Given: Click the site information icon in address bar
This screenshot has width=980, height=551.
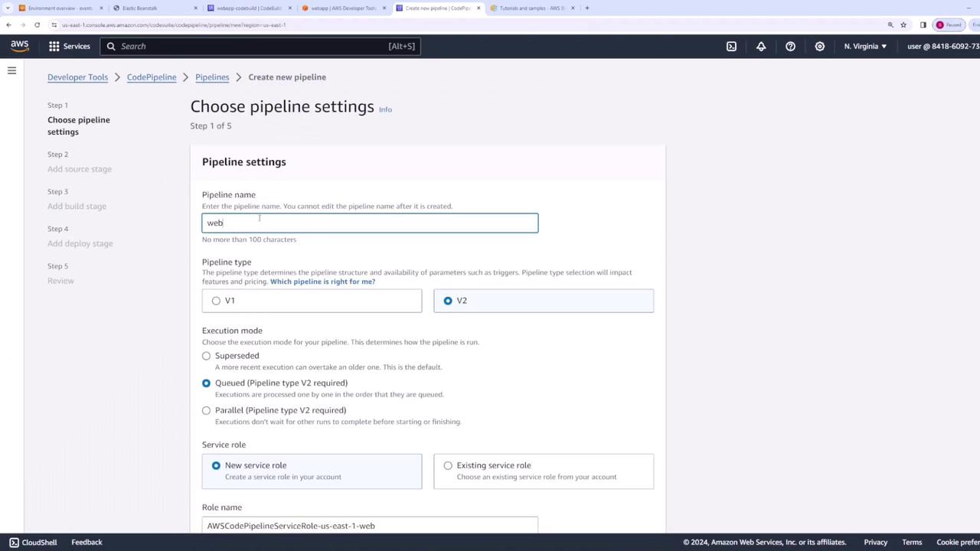Looking at the screenshot, I should 54,24.
